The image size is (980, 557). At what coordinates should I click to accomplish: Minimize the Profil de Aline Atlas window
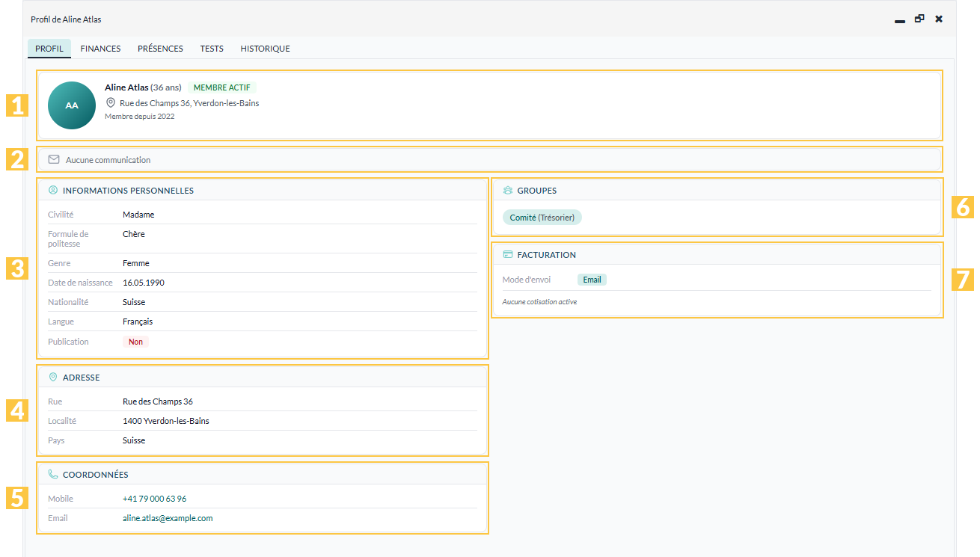click(900, 20)
